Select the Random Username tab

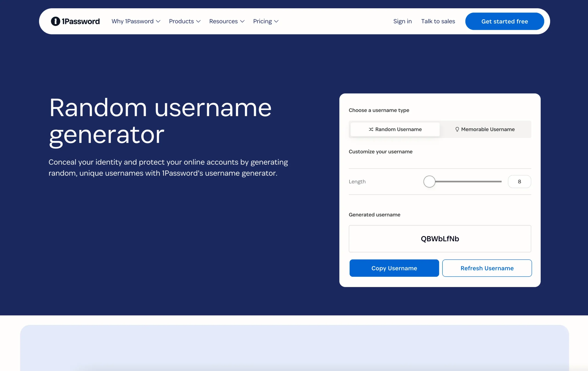[395, 129]
